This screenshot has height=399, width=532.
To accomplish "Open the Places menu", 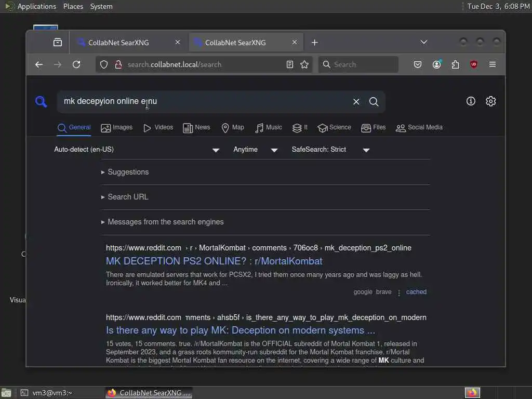I will (x=73, y=6).
